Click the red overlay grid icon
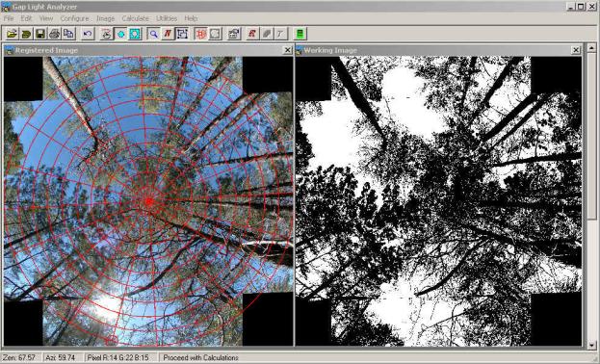 pyautogui.click(x=201, y=34)
